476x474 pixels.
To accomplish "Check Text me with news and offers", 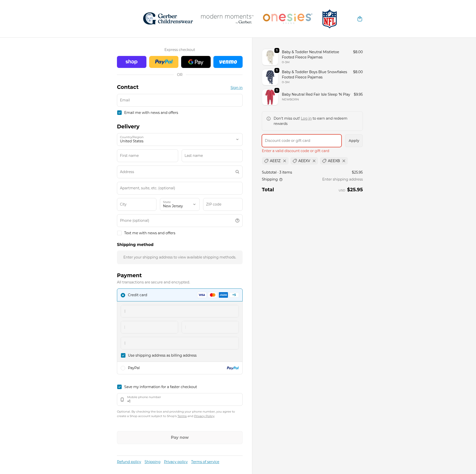I will [x=119, y=233].
